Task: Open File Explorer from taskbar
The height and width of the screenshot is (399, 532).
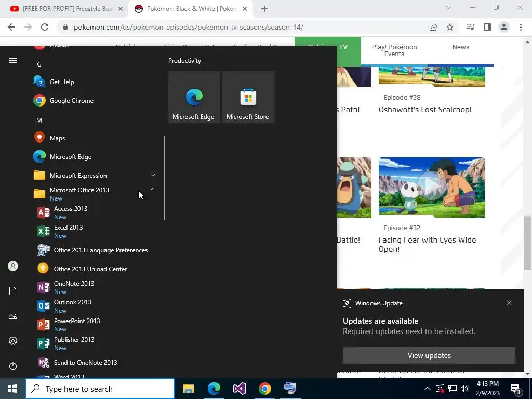Action: pyautogui.click(x=188, y=389)
